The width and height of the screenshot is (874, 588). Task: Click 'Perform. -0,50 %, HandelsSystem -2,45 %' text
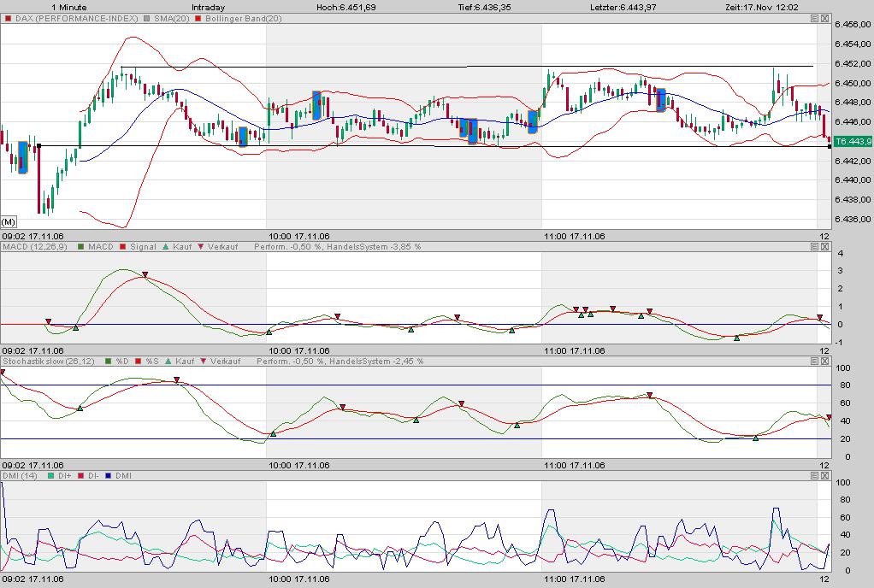tap(340, 362)
